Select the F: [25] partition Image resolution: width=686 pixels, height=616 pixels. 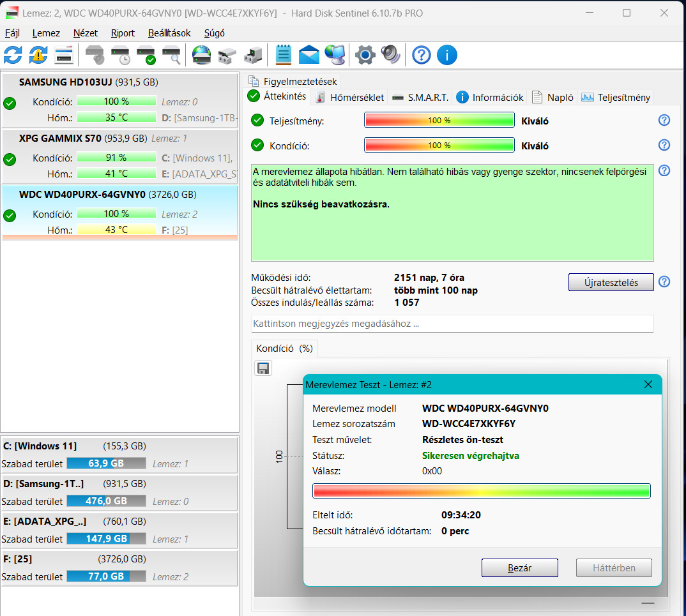tap(119, 567)
